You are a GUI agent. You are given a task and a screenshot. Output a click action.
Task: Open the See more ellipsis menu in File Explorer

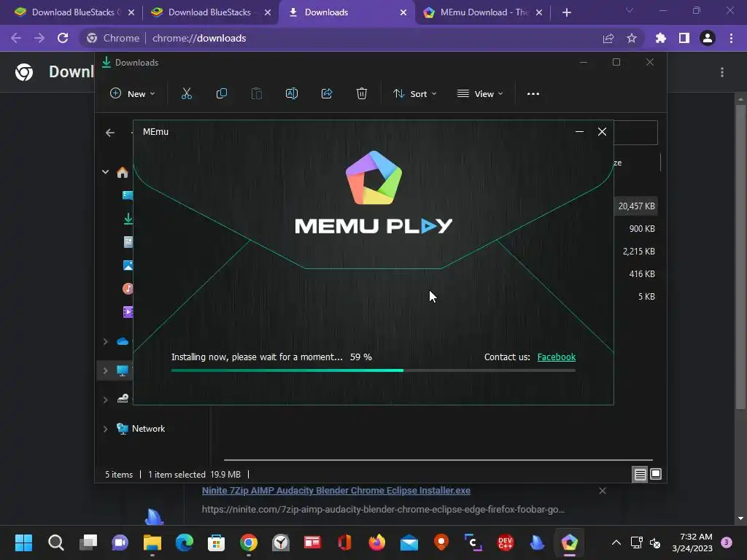[x=533, y=94]
